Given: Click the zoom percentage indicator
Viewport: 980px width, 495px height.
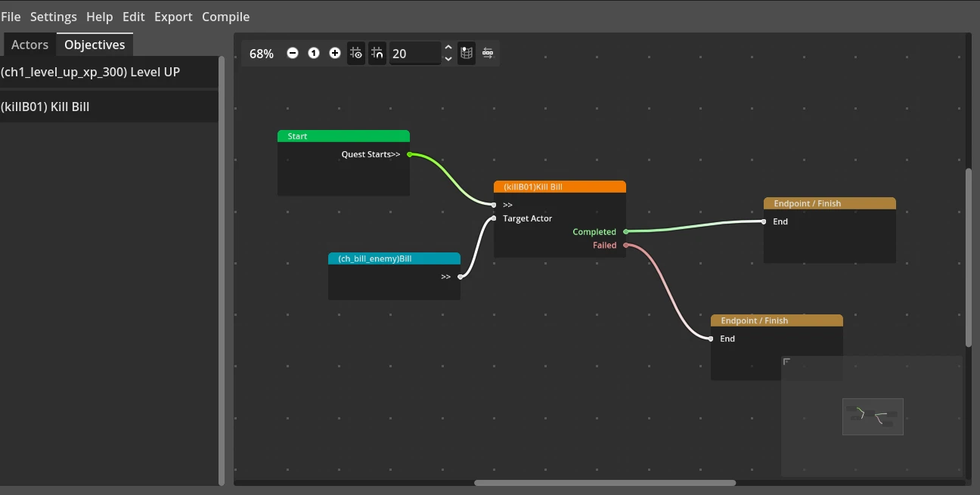Looking at the screenshot, I should click(x=261, y=53).
